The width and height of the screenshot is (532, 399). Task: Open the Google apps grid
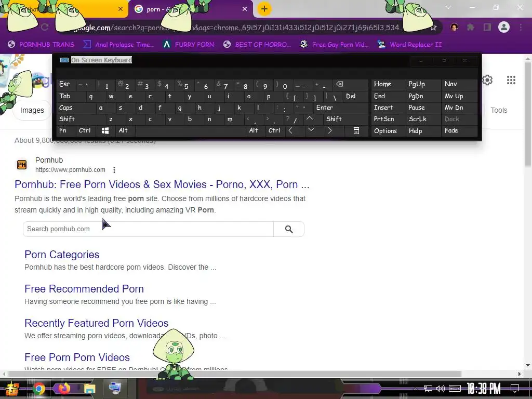(x=511, y=80)
